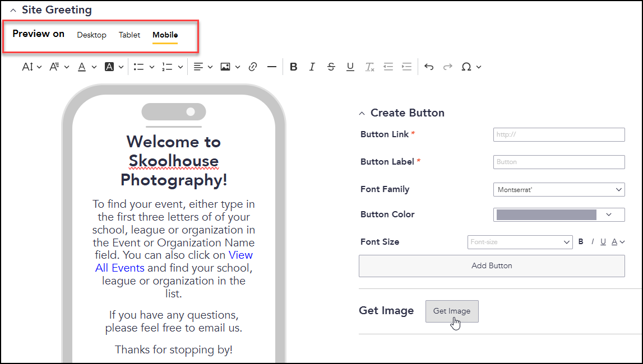Collapse the Create Button section
The width and height of the screenshot is (643, 364).
point(362,114)
